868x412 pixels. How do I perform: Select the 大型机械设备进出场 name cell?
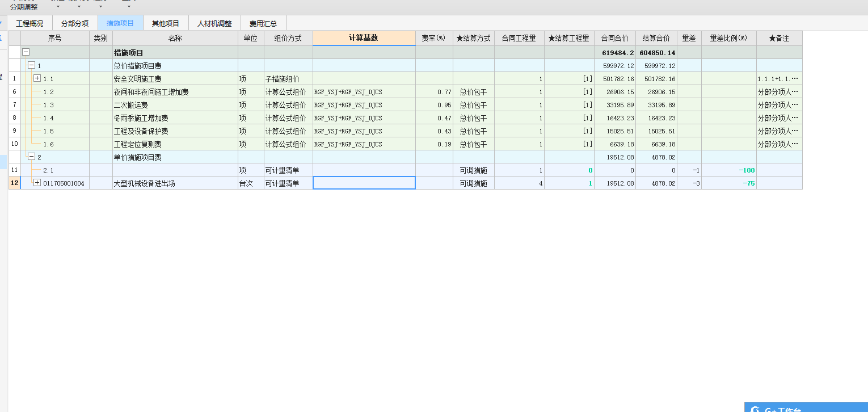[175, 183]
